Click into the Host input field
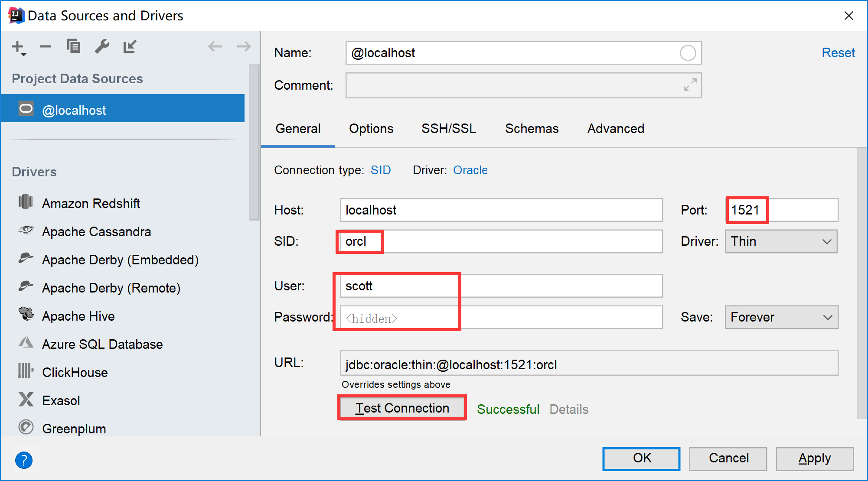Image resolution: width=868 pixels, height=481 pixels. click(501, 210)
